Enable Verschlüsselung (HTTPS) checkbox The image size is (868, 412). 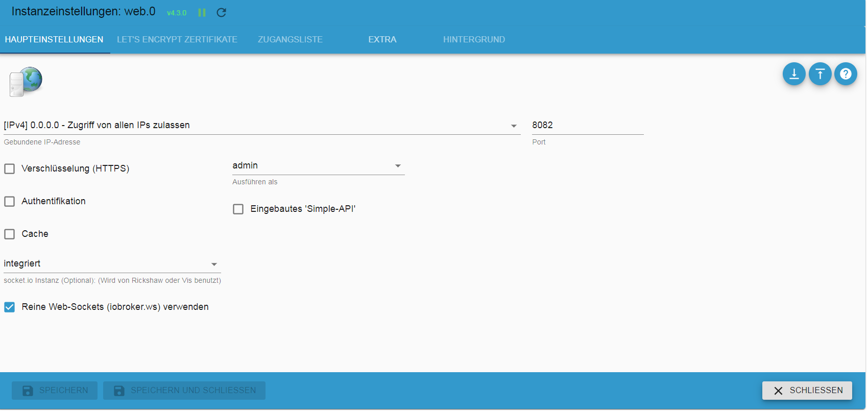click(10, 168)
